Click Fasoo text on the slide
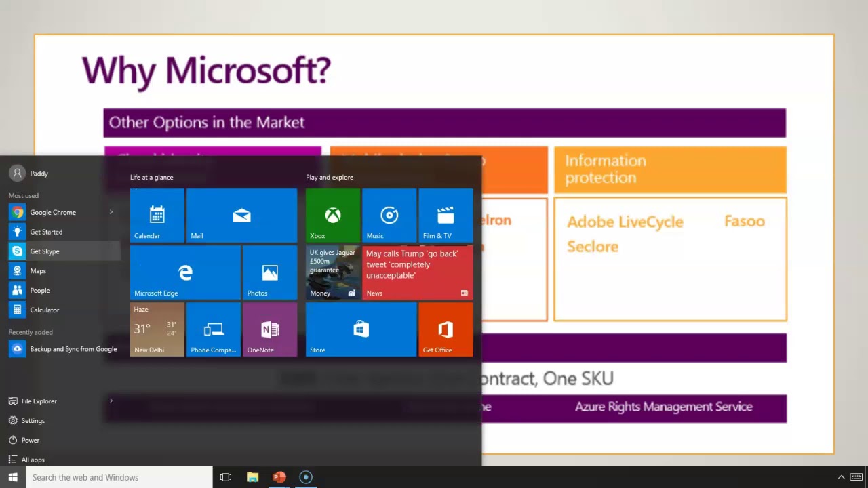 [x=744, y=221]
